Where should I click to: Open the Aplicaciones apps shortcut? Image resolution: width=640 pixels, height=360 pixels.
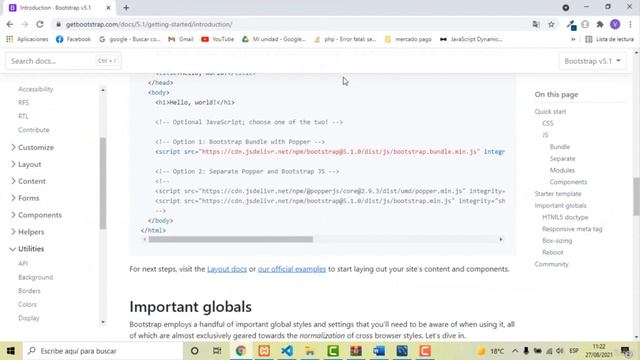(27, 39)
